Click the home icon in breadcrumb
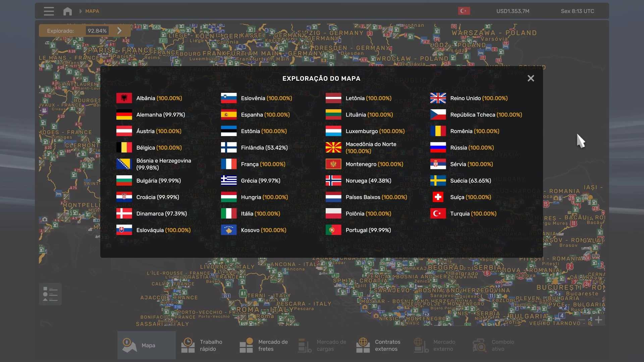The image size is (644, 362). 67,11
